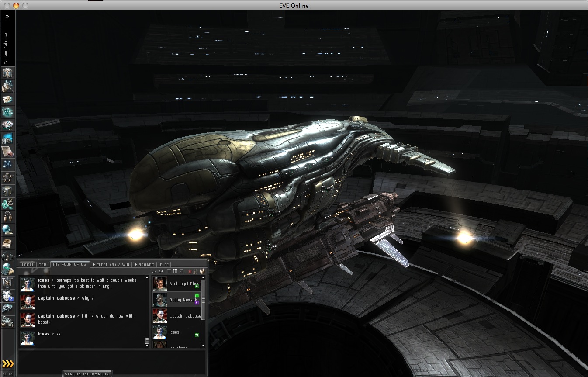Select Bobby Newark in the member list
This screenshot has width=588, height=377.
[176, 300]
